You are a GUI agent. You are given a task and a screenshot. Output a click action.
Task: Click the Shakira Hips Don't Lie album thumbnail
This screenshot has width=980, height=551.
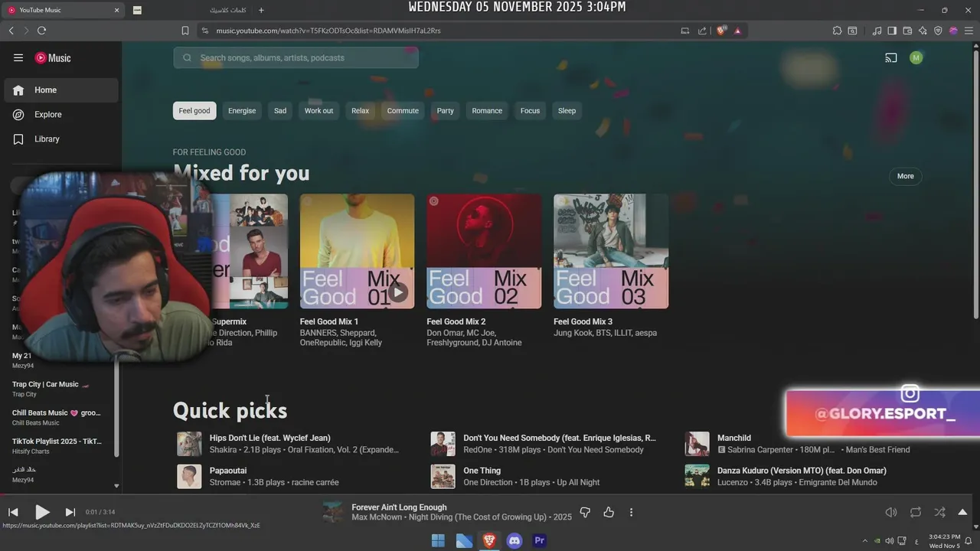(189, 444)
